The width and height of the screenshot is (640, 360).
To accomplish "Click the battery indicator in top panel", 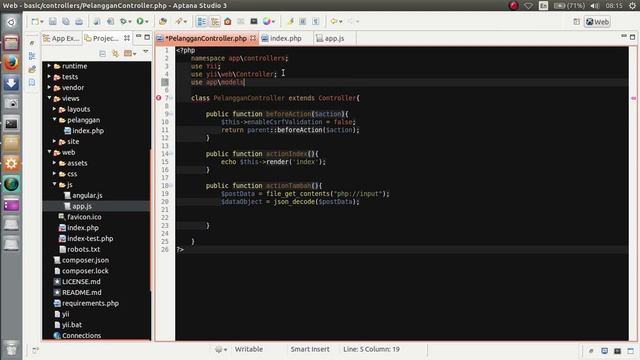I will click(569, 6).
